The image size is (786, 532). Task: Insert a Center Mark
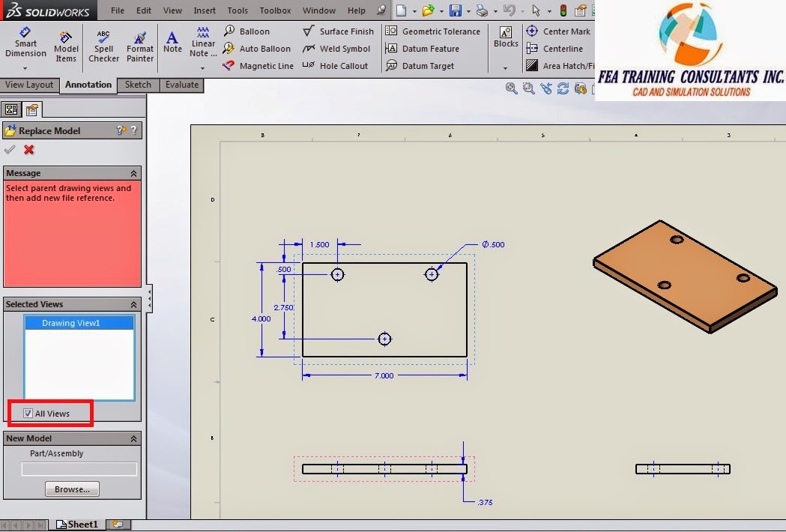pos(558,31)
